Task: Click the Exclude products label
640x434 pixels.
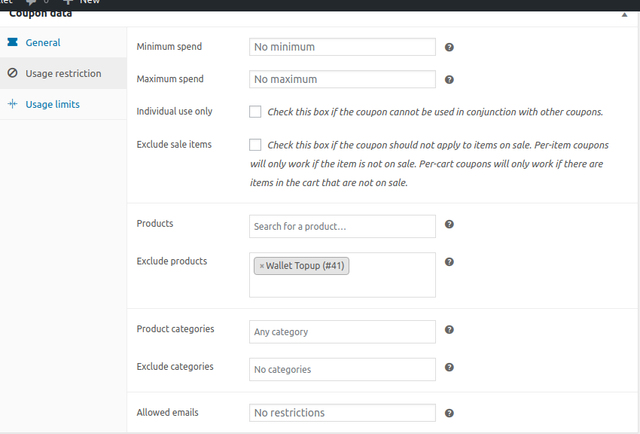Action: tap(172, 261)
